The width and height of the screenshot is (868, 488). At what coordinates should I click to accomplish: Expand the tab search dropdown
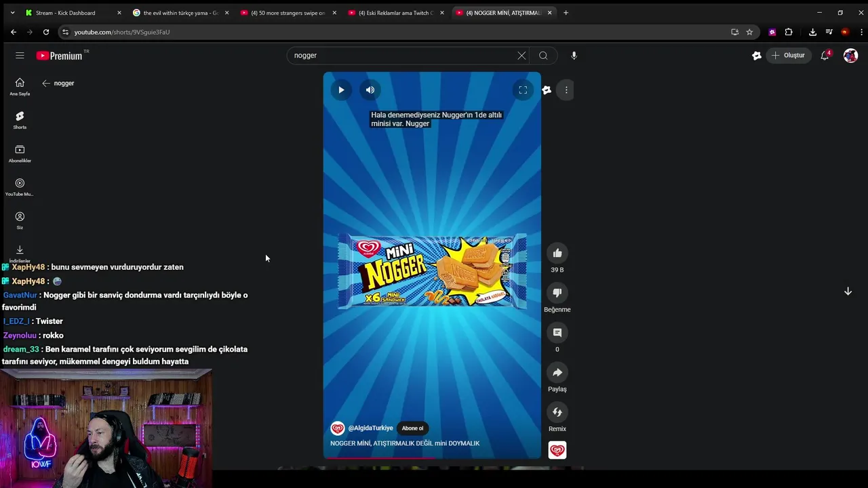(12, 13)
